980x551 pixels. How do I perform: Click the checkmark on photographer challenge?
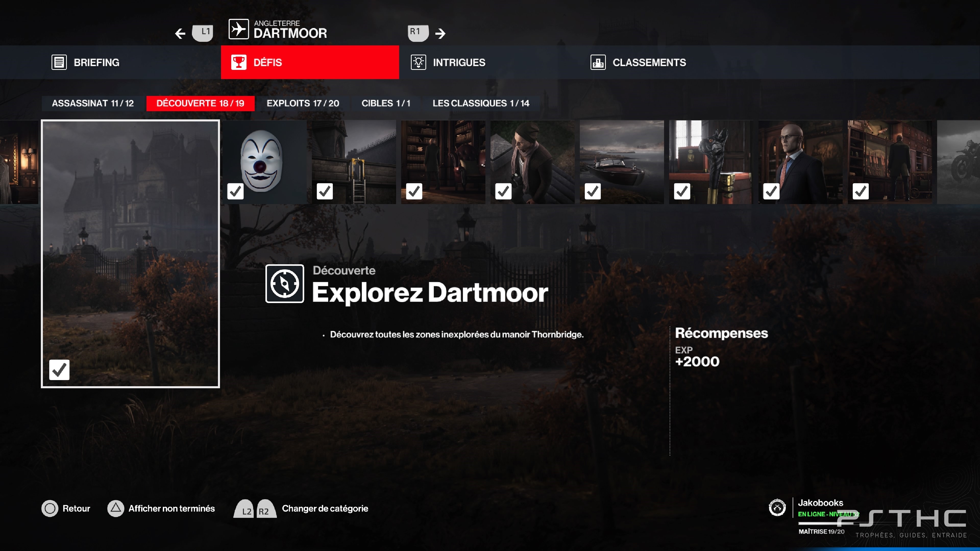503,191
